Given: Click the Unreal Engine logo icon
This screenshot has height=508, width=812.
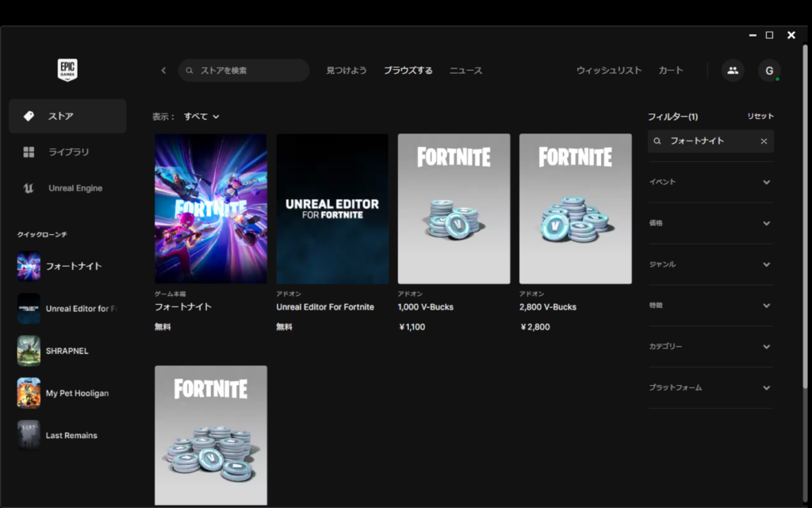Looking at the screenshot, I should [29, 188].
